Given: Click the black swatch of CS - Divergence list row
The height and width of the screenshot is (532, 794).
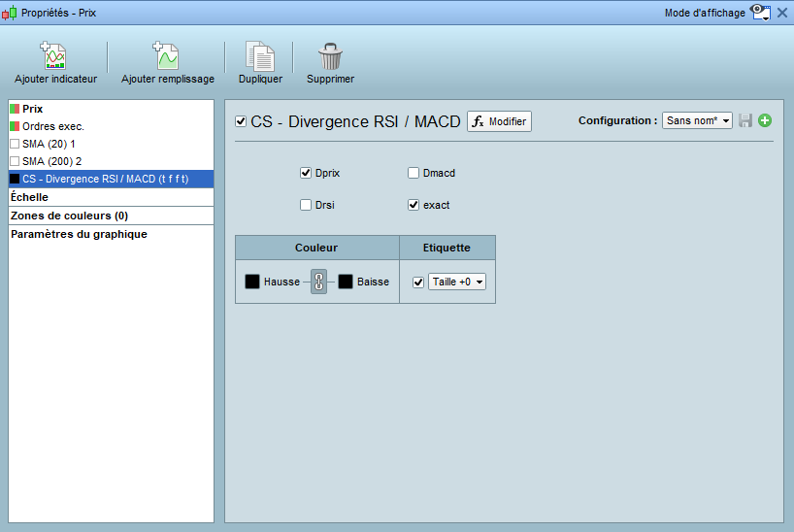Looking at the screenshot, I should point(15,179).
